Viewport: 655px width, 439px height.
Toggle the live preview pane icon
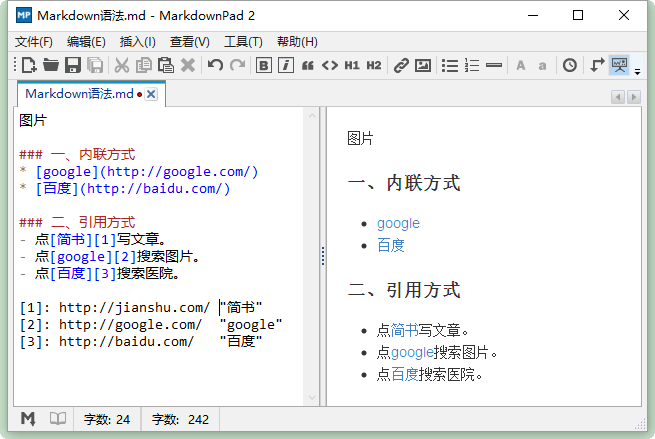(x=619, y=65)
